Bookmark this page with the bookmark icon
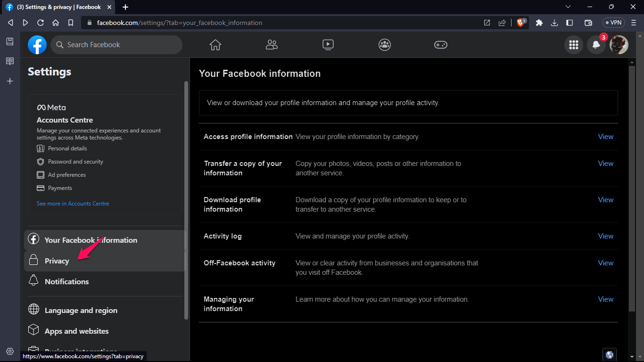The width and height of the screenshot is (644, 362). (71, 23)
